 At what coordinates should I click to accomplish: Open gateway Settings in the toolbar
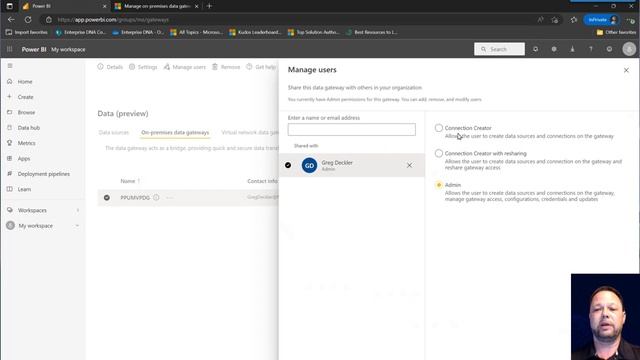click(143, 67)
